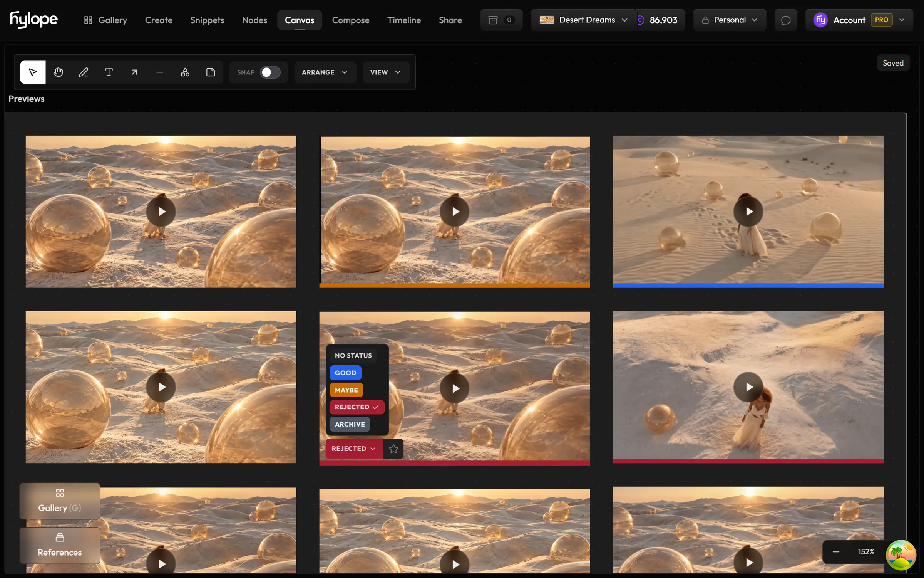Set status to MAYBE
924x578 pixels.
(346, 390)
